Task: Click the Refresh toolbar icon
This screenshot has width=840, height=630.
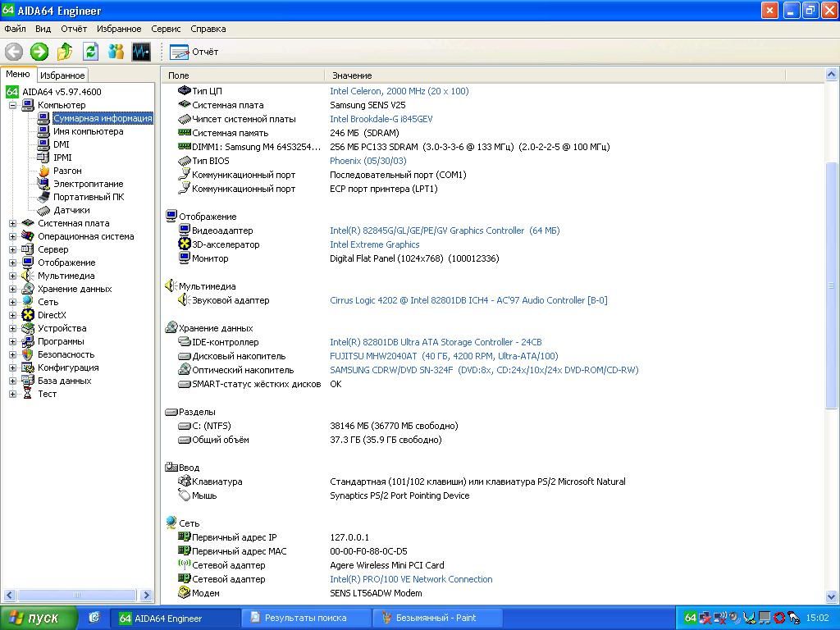Action: 90,52
